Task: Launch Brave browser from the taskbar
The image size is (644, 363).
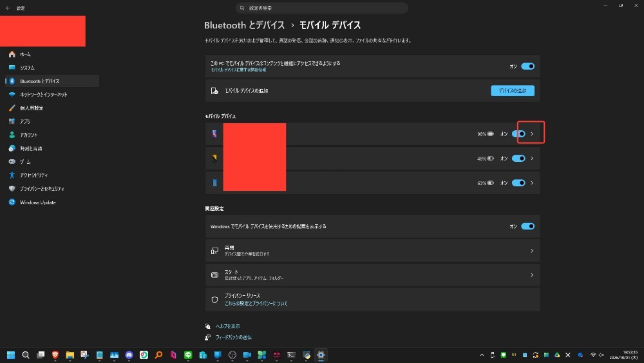Action: click(55, 355)
